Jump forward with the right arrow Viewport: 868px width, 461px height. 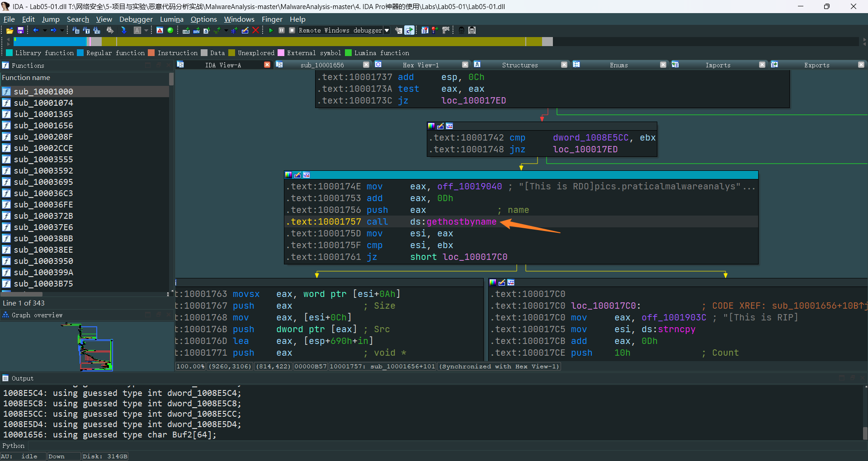53,30
